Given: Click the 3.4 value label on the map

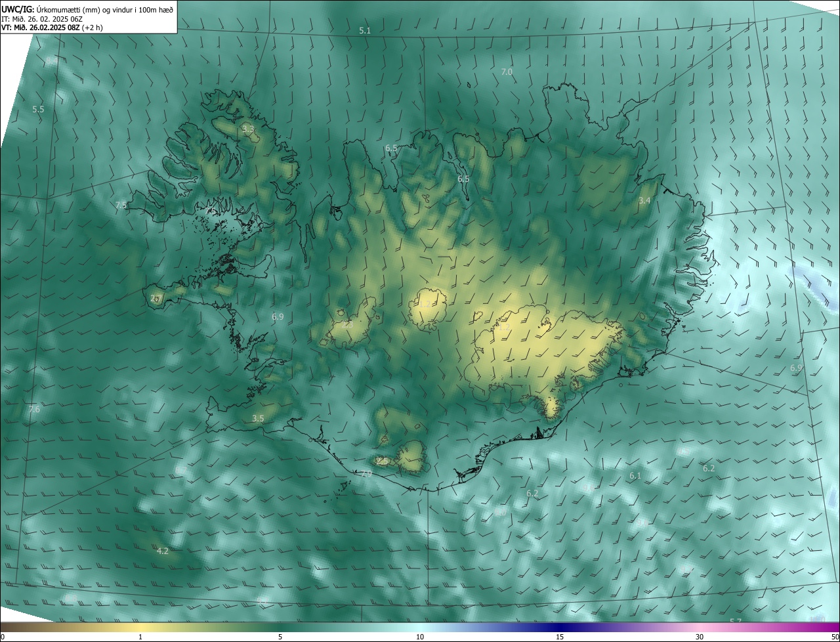Looking at the screenshot, I should tap(644, 200).
